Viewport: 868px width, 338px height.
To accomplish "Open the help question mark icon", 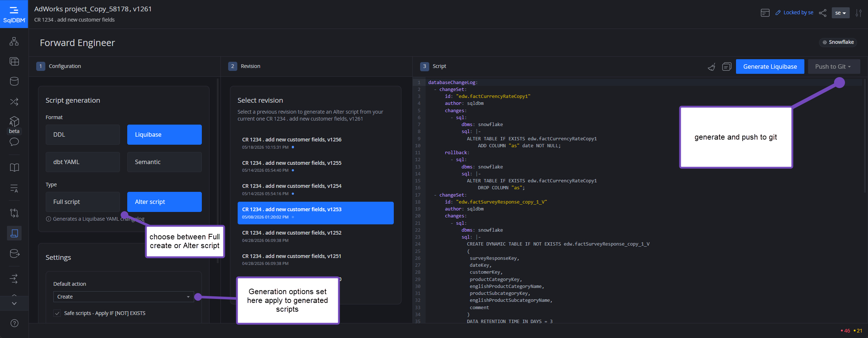I will [x=14, y=323].
